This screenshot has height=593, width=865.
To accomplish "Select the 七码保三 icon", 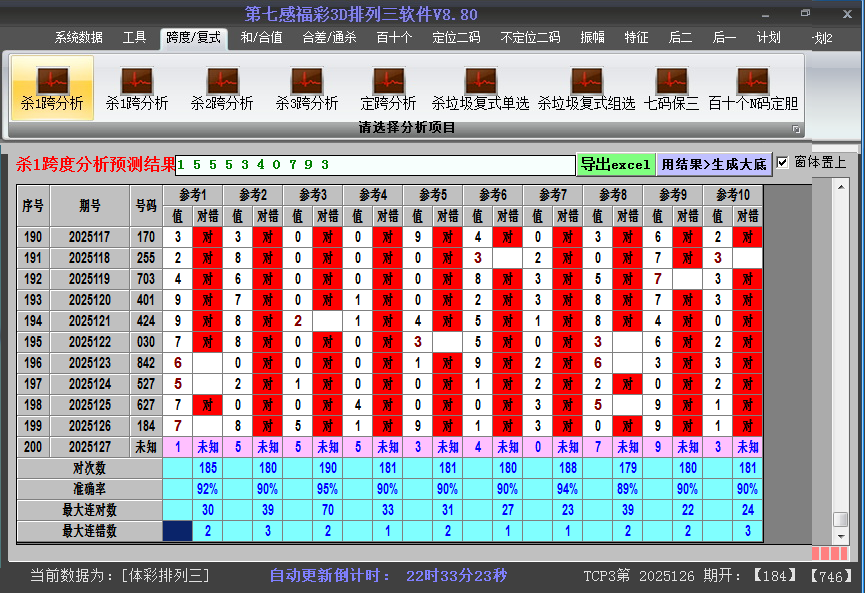I will 671,88.
